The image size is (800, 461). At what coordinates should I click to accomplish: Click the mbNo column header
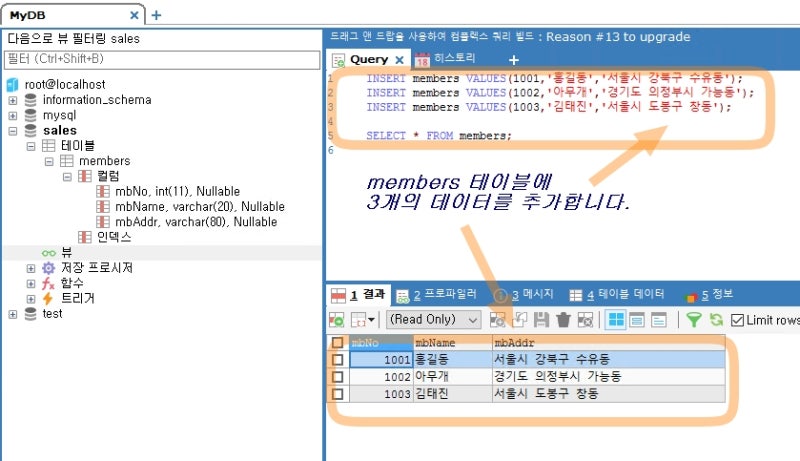[x=381, y=343]
